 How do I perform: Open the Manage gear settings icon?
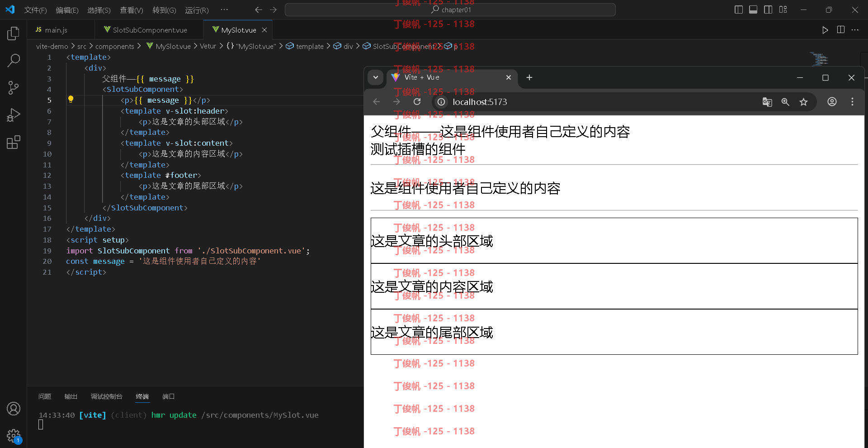(x=14, y=436)
